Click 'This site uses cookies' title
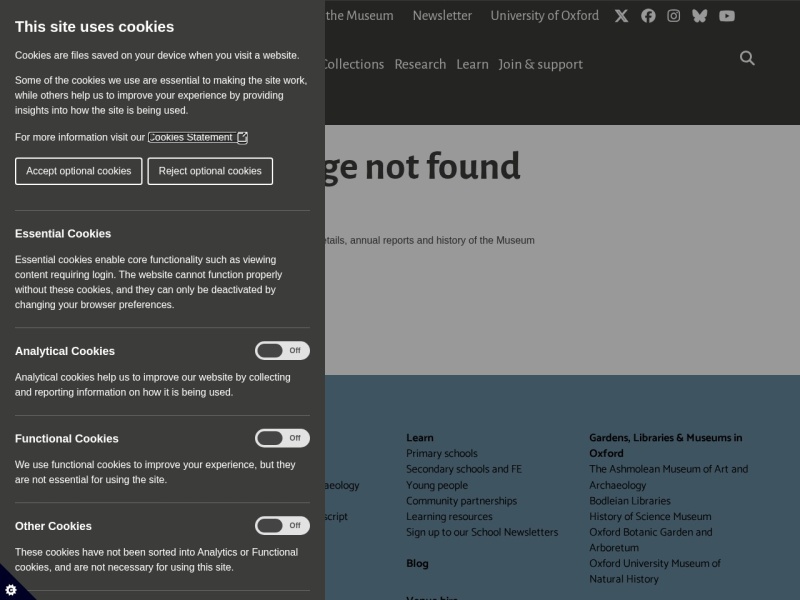The width and height of the screenshot is (800, 600). (x=94, y=27)
